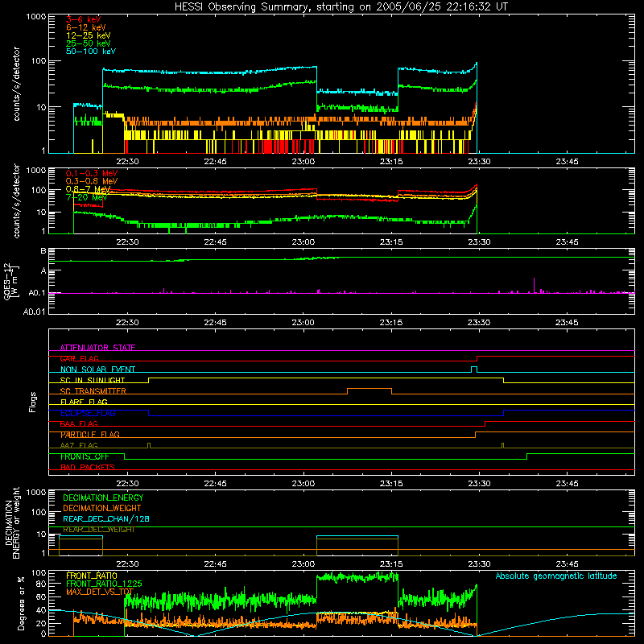Click the DECIMATION_WEIGHT legend label

tap(102, 508)
